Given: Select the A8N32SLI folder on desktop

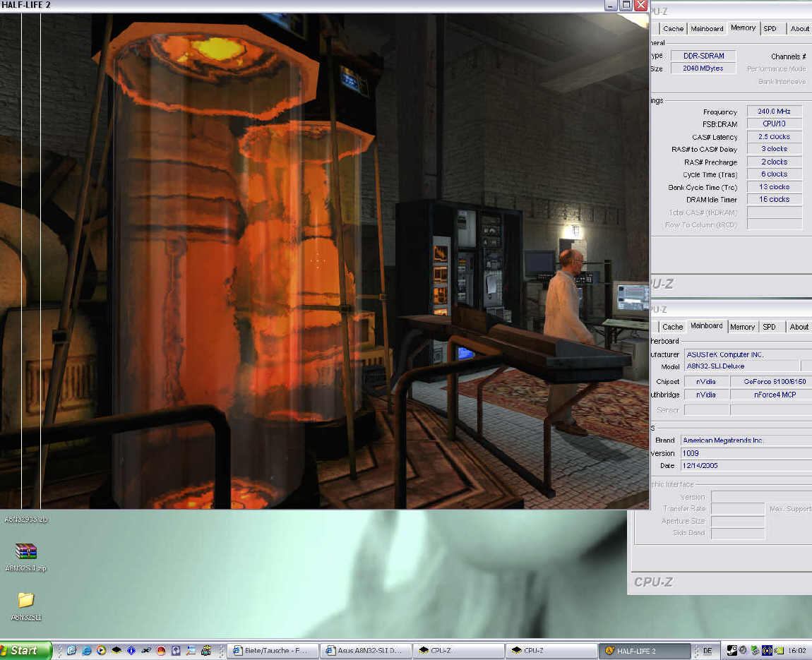Looking at the screenshot, I should coord(26,601).
